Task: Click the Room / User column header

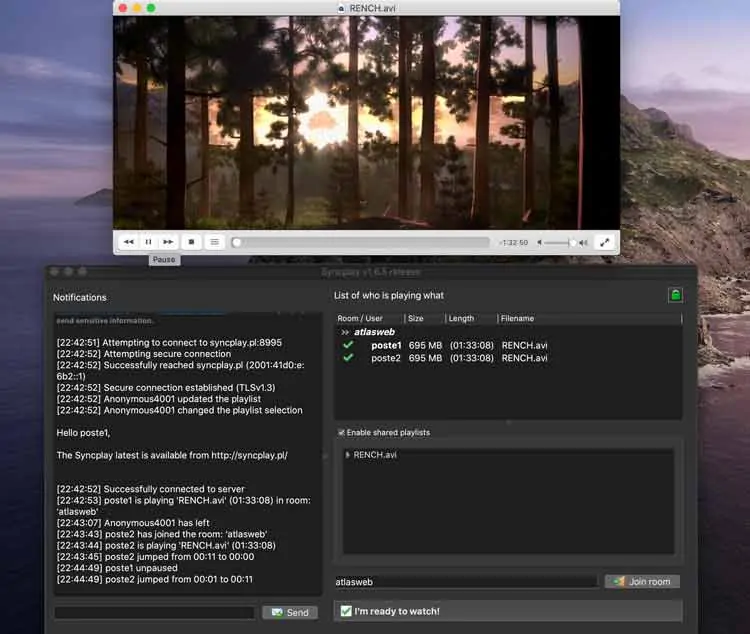Action: coord(360,318)
